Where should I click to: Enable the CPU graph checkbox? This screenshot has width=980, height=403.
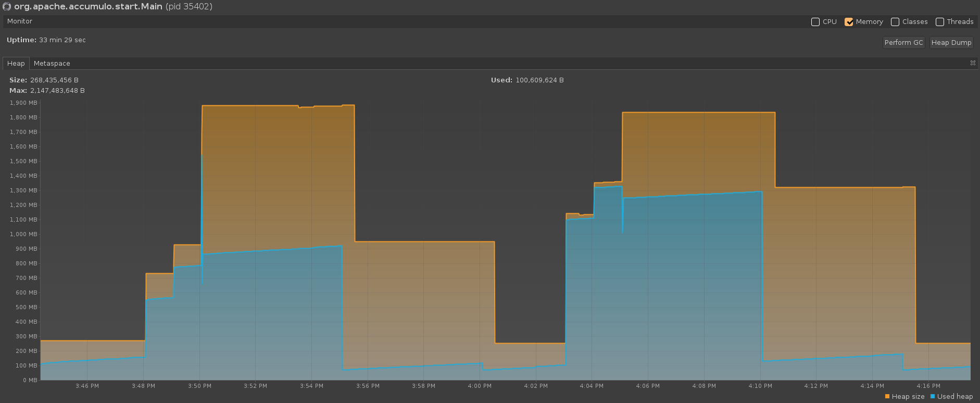pyautogui.click(x=815, y=22)
